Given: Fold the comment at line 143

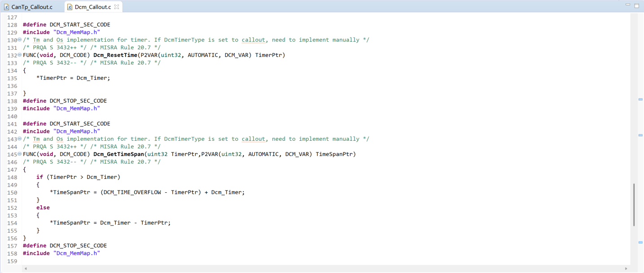Looking at the screenshot, I should 19,139.
